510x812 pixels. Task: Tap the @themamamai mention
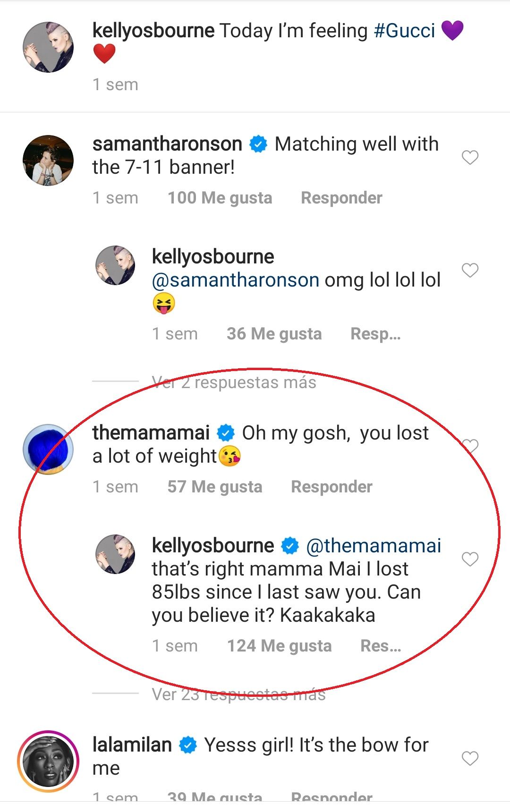374,546
